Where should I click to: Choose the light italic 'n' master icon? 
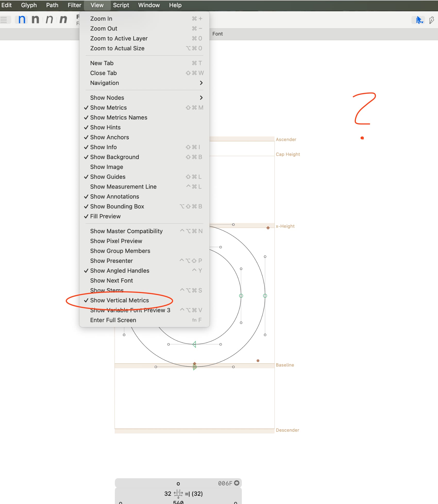point(49,20)
